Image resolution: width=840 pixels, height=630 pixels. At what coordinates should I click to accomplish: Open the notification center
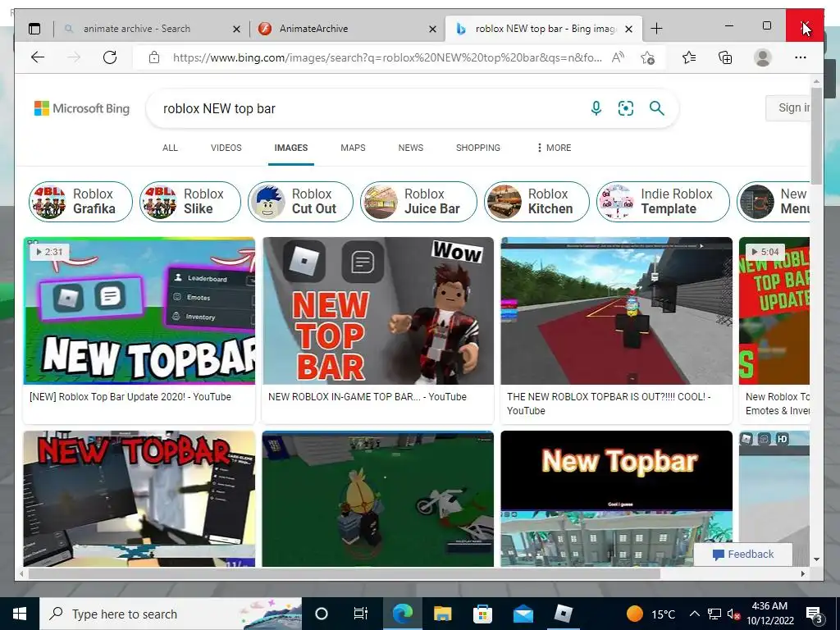[x=814, y=614]
